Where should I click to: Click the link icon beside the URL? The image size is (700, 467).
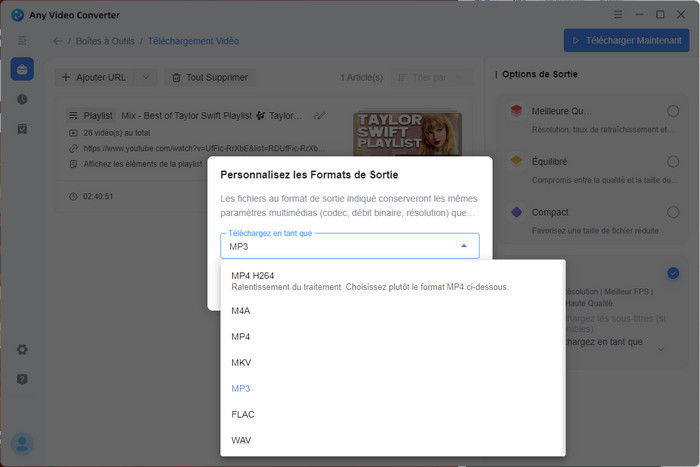pyautogui.click(x=73, y=149)
